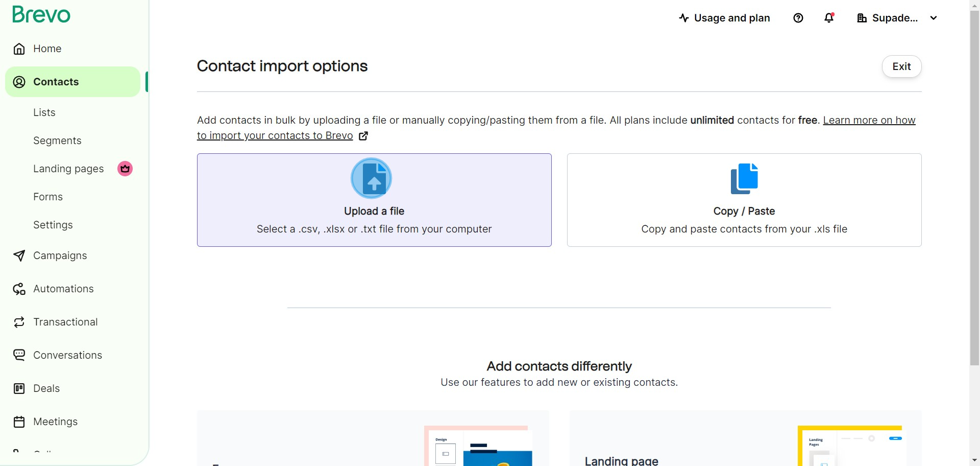This screenshot has width=980, height=466.
Task: Open Landing pages under Contacts
Action: [68, 169]
